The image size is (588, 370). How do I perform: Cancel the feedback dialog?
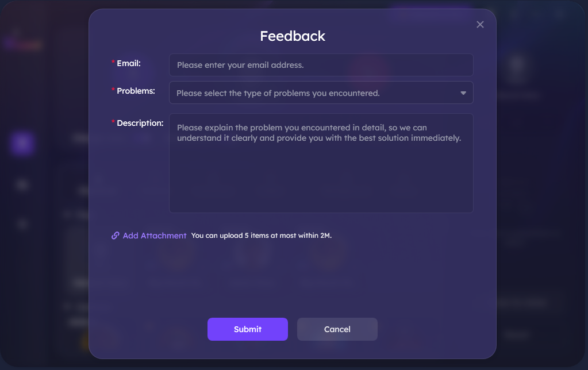[337, 329]
